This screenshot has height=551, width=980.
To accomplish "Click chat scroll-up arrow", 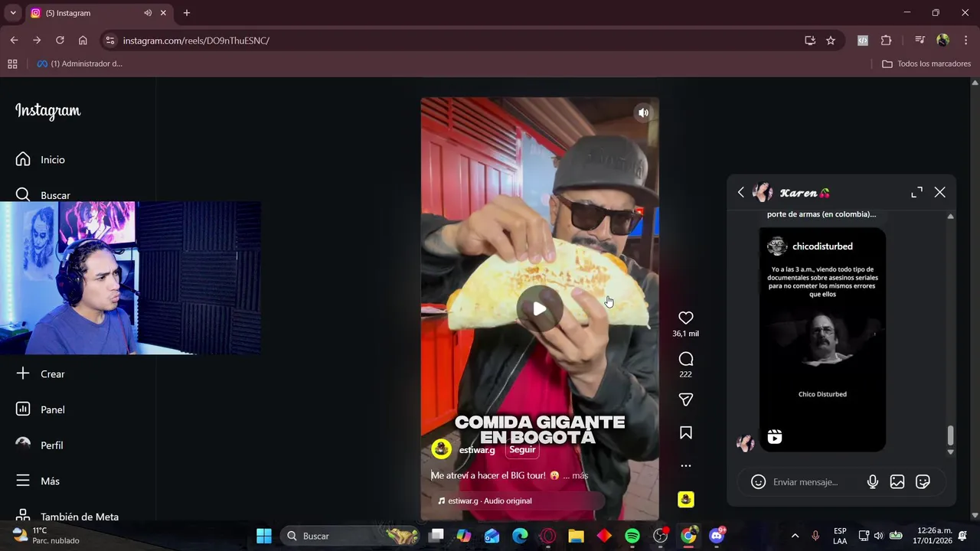I will click(950, 217).
